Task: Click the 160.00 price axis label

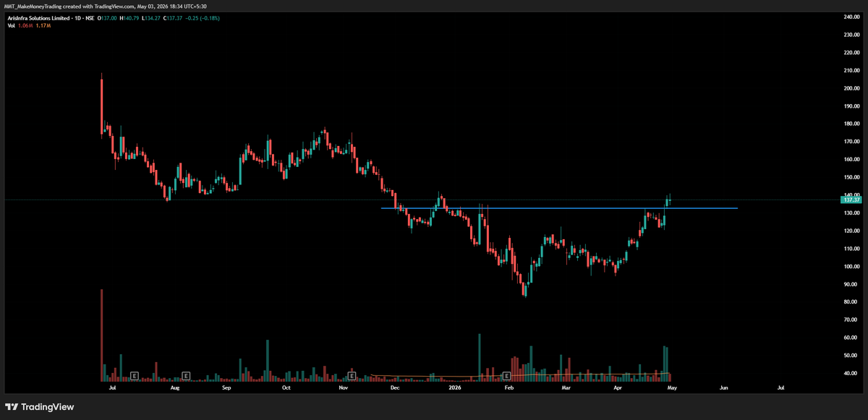Action: click(851, 160)
